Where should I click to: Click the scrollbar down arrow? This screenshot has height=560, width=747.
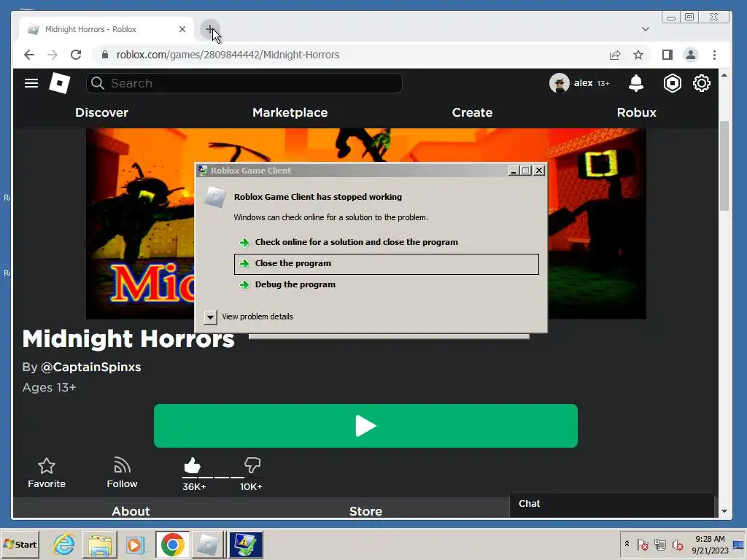(724, 511)
